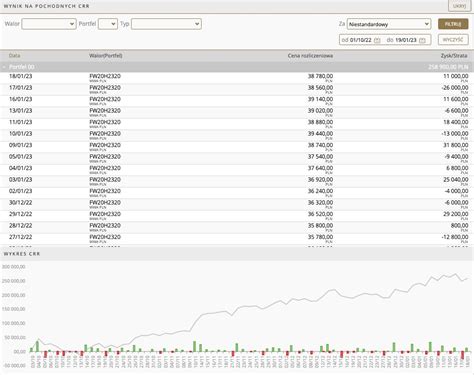Click settlement price 38 560,00

coord(320,88)
